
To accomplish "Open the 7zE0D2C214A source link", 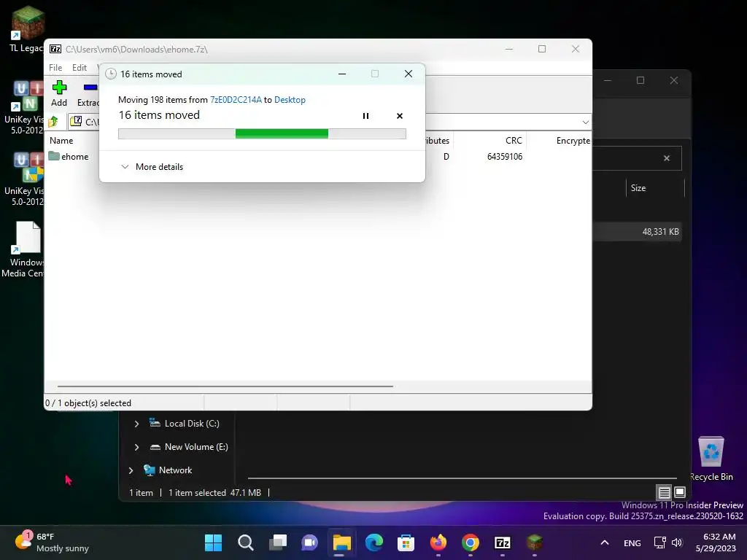I will pos(236,99).
